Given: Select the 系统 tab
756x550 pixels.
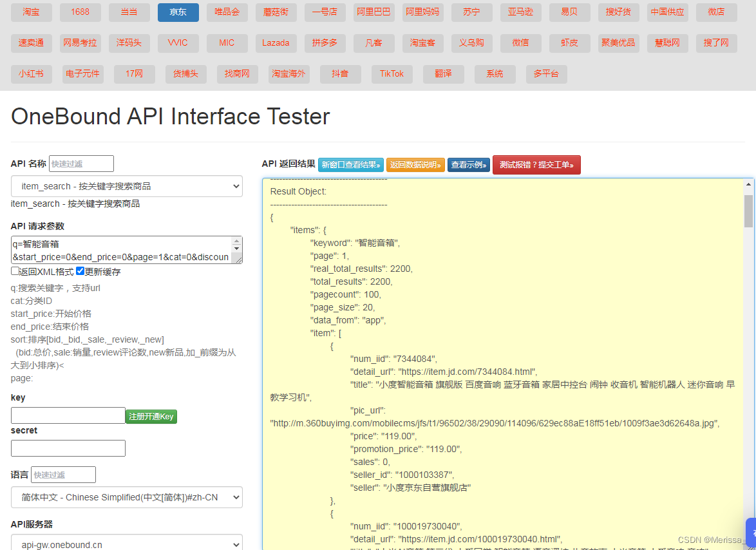Looking at the screenshot, I should point(495,74).
